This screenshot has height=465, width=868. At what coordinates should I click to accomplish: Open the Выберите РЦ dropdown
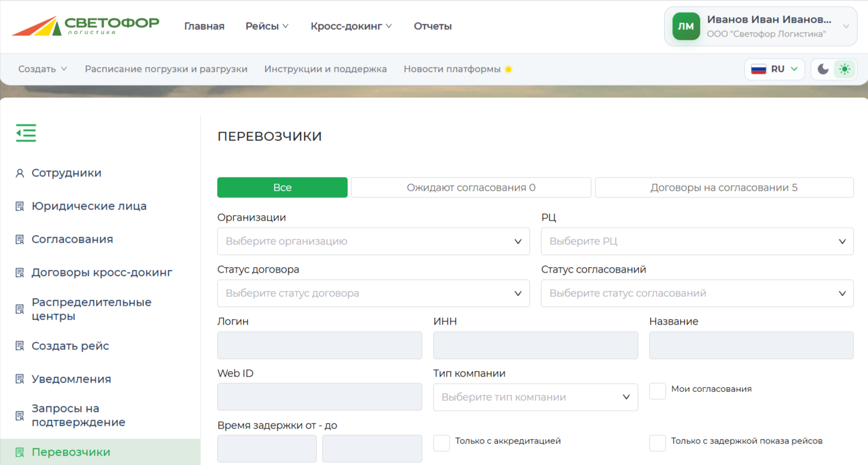(697, 241)
